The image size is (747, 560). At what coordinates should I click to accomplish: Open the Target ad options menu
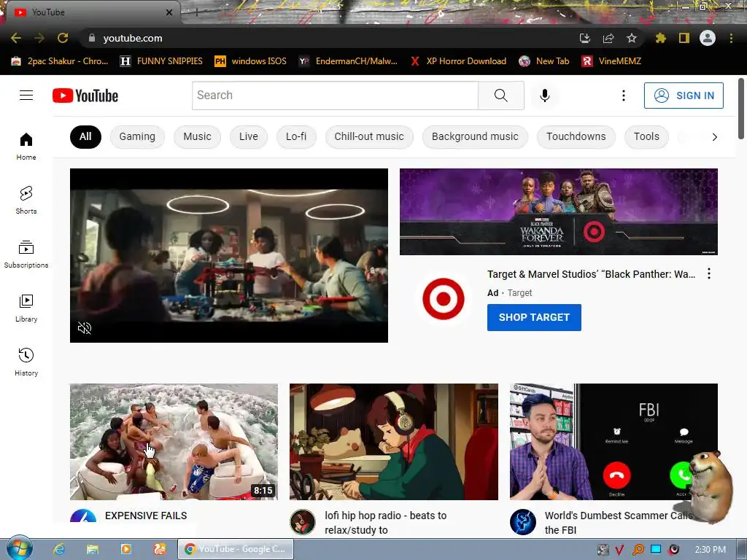(709, 273)
